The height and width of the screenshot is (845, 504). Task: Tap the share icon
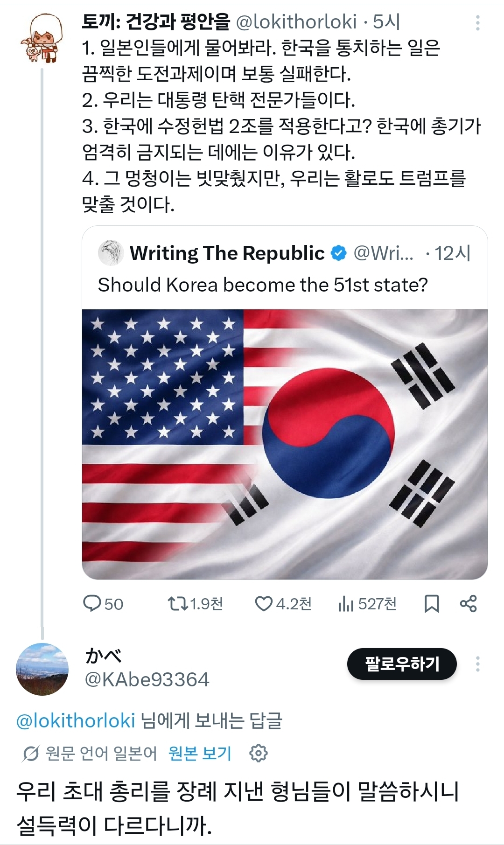468,603
